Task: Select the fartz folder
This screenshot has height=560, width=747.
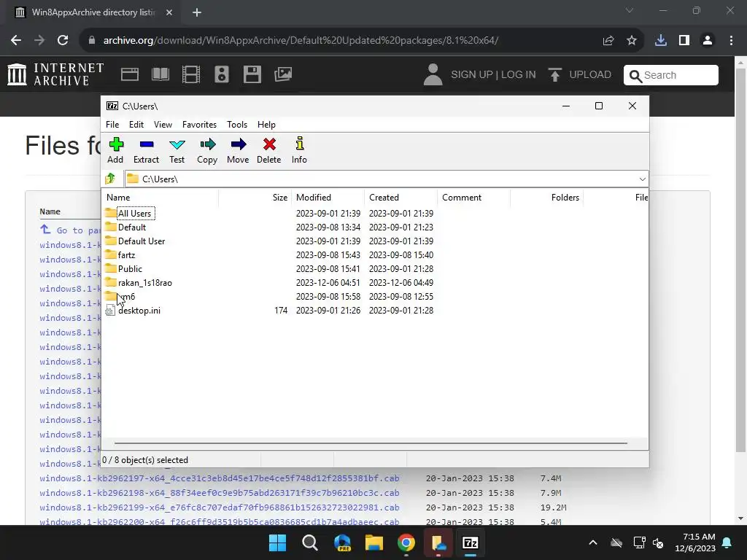Action: [126, 254]
